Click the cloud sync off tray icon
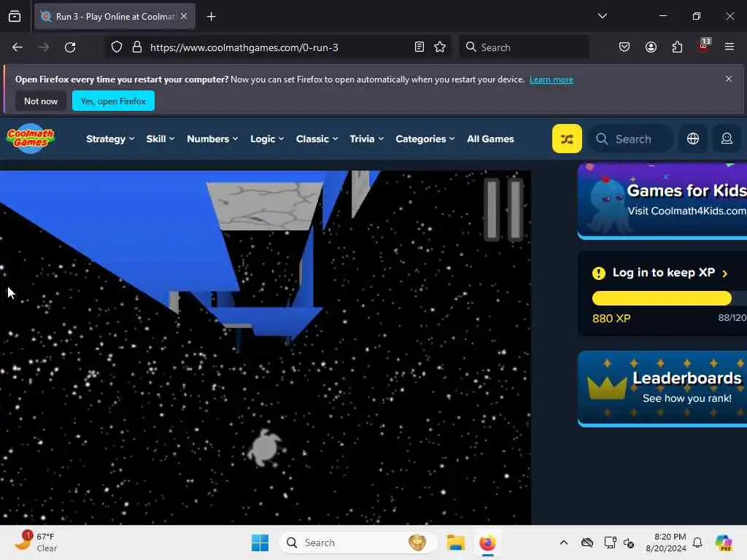Screen dimensions: 747x560 tap(587, 542)
